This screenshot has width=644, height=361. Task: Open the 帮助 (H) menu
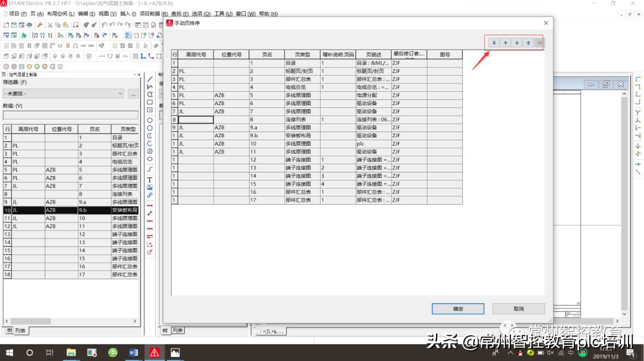pos(268,14)
